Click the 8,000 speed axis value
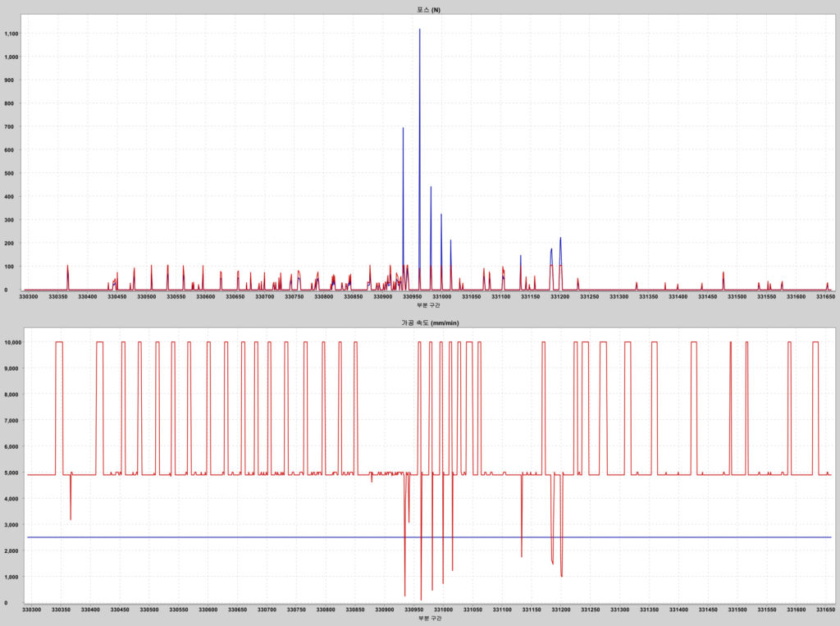Screen dimensions: 840x626 (11, 395)
